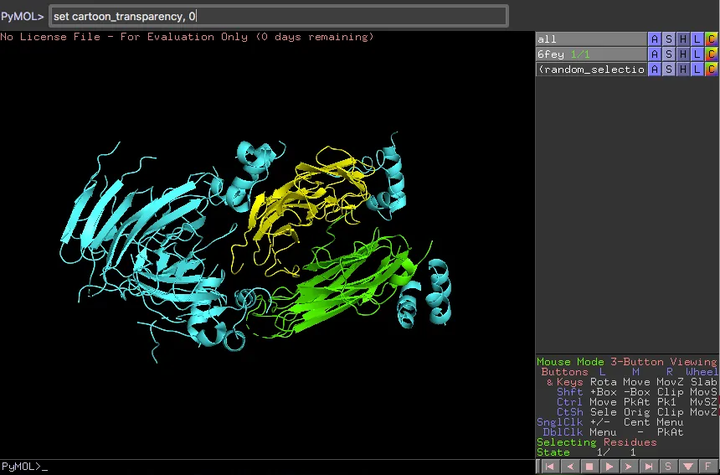
Task: Toggle visibility of 'all' in object list
Action: coord(591,40)
